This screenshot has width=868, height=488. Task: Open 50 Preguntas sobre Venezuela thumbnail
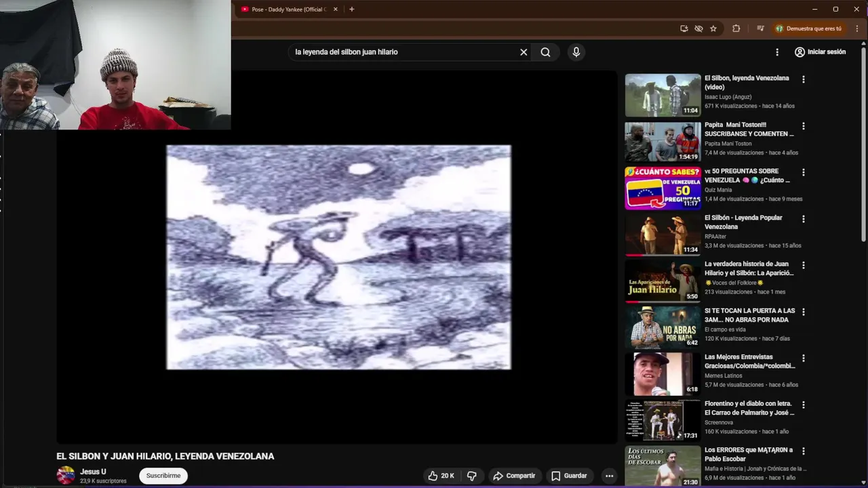(x=663, y=188)
